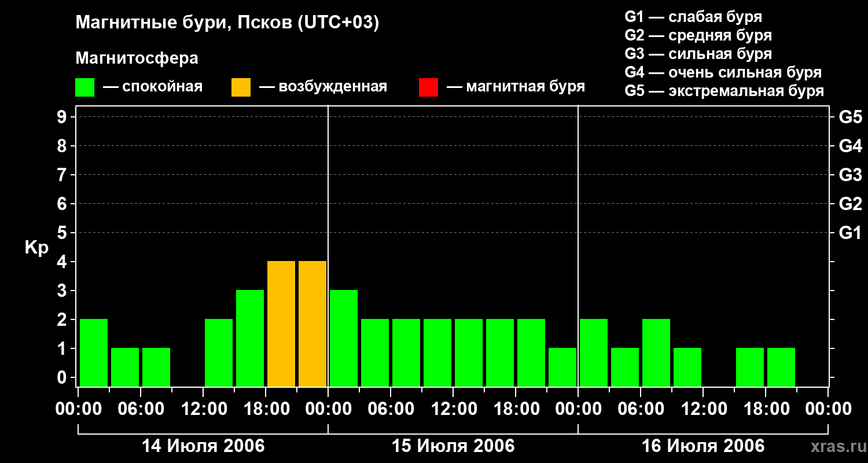Click the Kp axis value '0'
The width and height of the screenshot is (868, 463).
[63, 378]
